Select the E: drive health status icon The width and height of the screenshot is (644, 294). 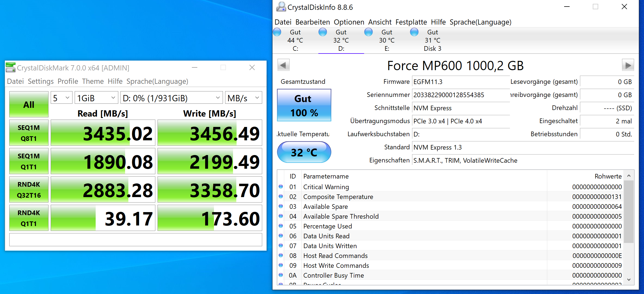coord(368,32)
